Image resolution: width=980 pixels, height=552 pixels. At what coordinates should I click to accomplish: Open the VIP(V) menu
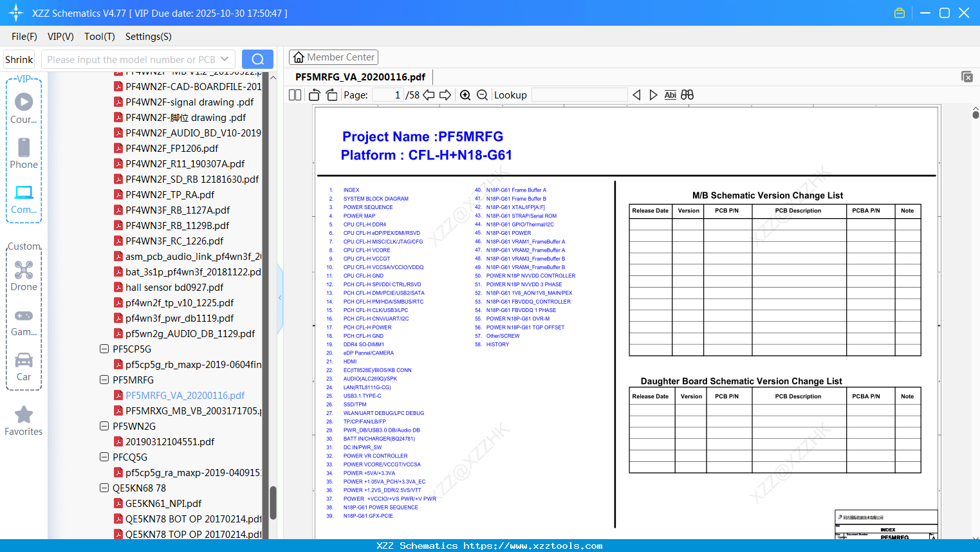(x=60, y=37)
